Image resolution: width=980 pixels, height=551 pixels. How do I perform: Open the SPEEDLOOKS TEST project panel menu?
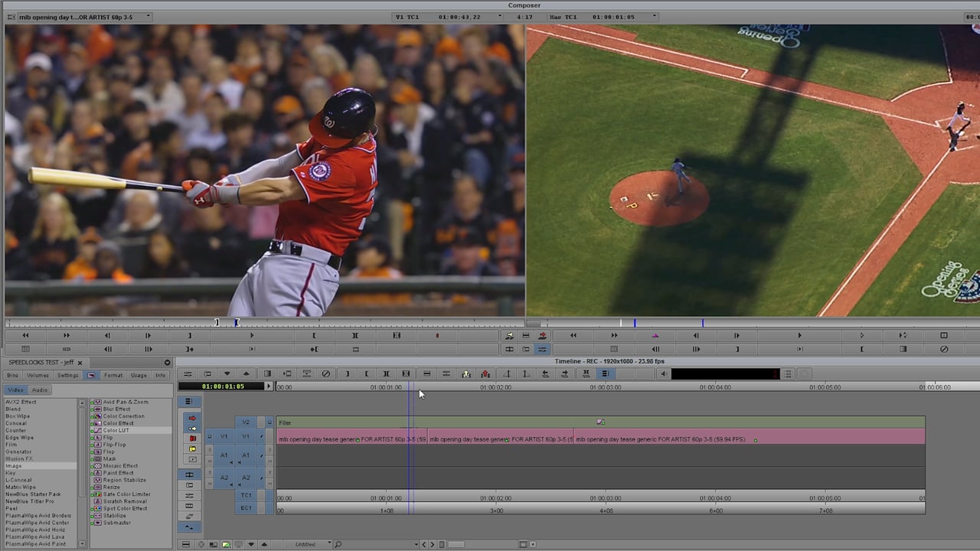(x=167, y=363)
